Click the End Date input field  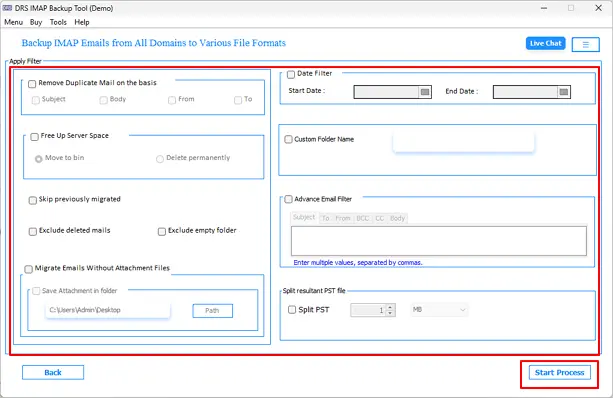coord(525,92)
